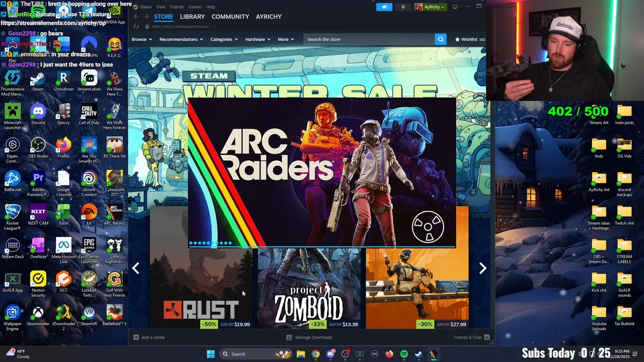Open Battlefield 6 desktop icon
Image resolution: width=644 pixels, height=362 pixels.
[x=115, y=315]
